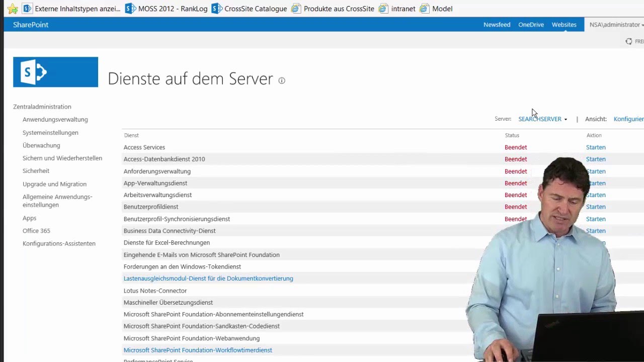The height and width of the screenshot is (362, 644).
Task: Open Produkte aus CrossSite bookmark
Action: tap(333, 9)
